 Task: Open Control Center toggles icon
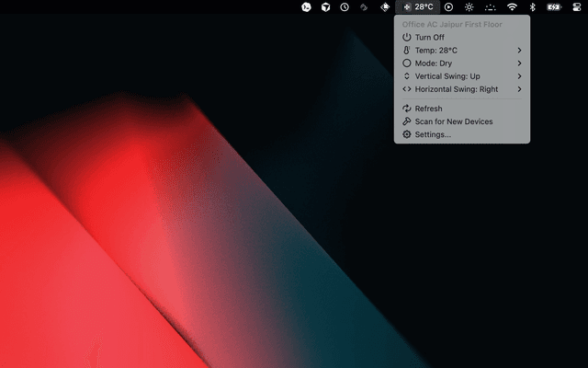pyautogui.click(x=577, y=6)
